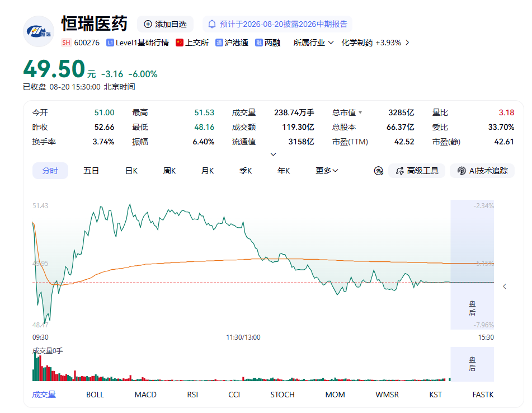Select the BOLL indicator

[95, 395]
